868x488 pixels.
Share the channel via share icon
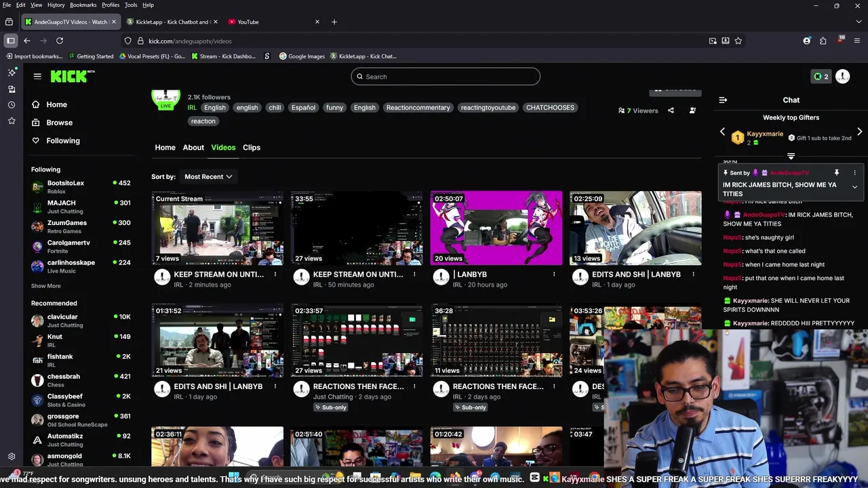point(671,110)
